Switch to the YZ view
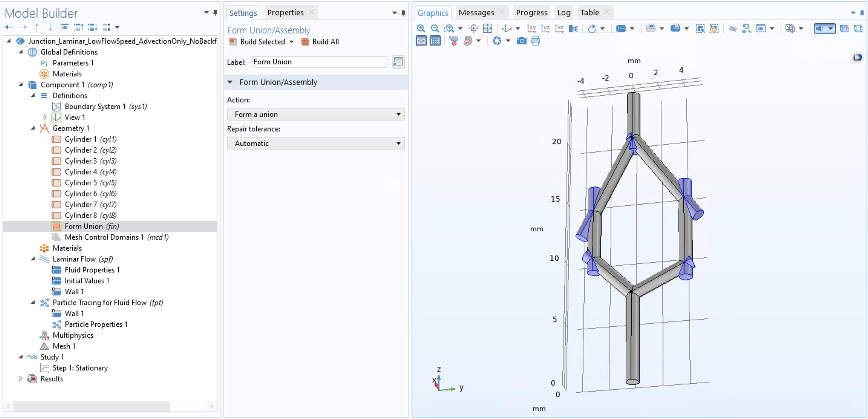Image resolution: width=868 pixels, height=419 pixels. [x=545, y=29]
